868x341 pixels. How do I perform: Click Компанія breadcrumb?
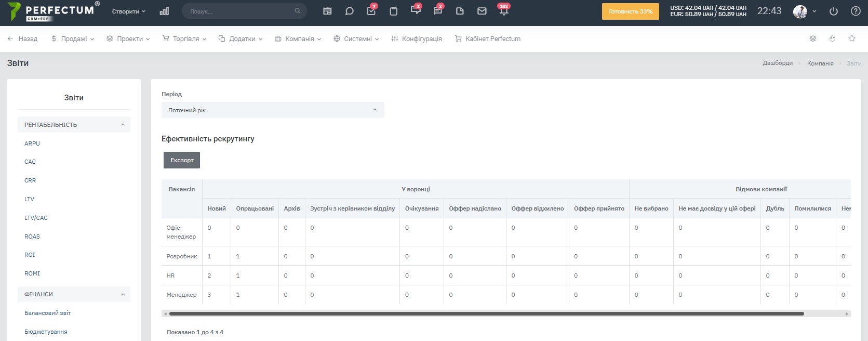coord(820,63)
